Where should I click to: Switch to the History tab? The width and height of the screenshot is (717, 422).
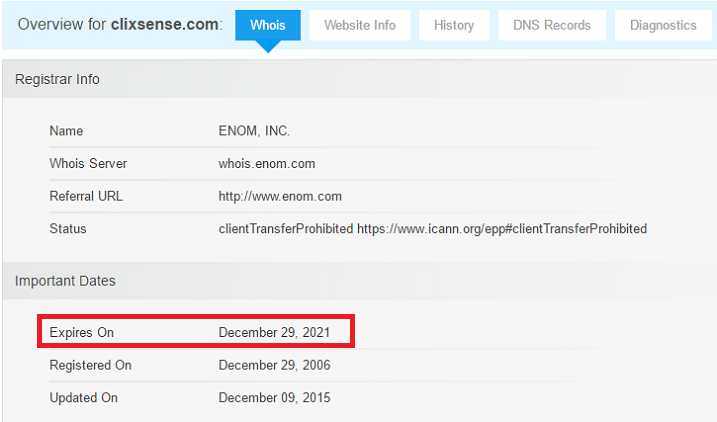click(x=454, y=25)
